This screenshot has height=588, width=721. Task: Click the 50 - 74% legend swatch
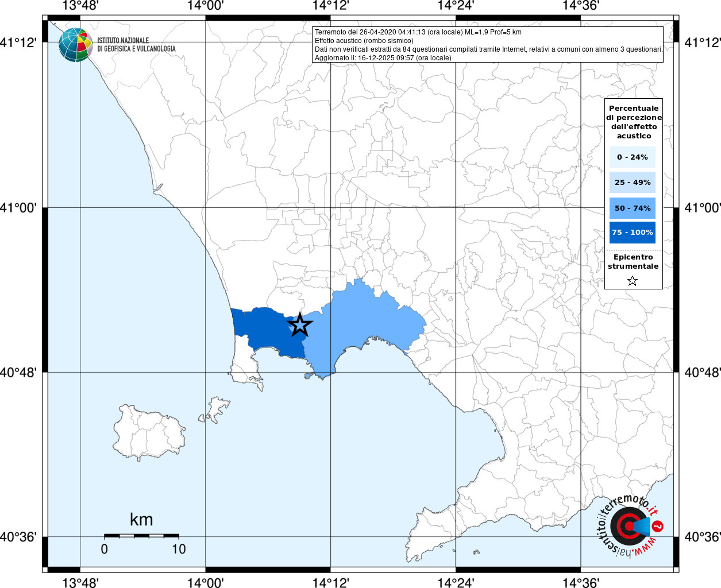(633, 208)
